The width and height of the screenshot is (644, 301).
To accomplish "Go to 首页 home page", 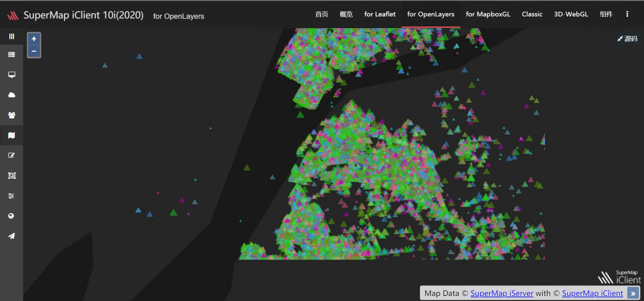I will [x=322, y=14].
